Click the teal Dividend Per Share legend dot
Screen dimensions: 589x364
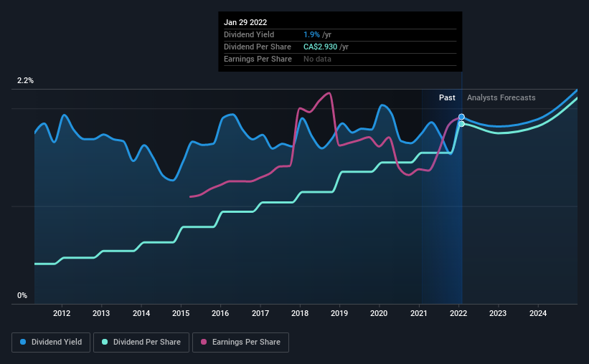tap(105, 342)
